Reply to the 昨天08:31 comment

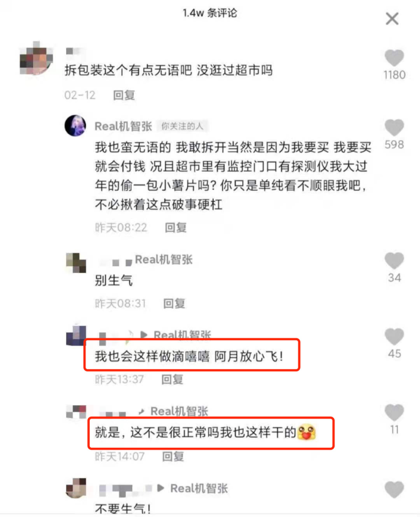tap(174, 303)
